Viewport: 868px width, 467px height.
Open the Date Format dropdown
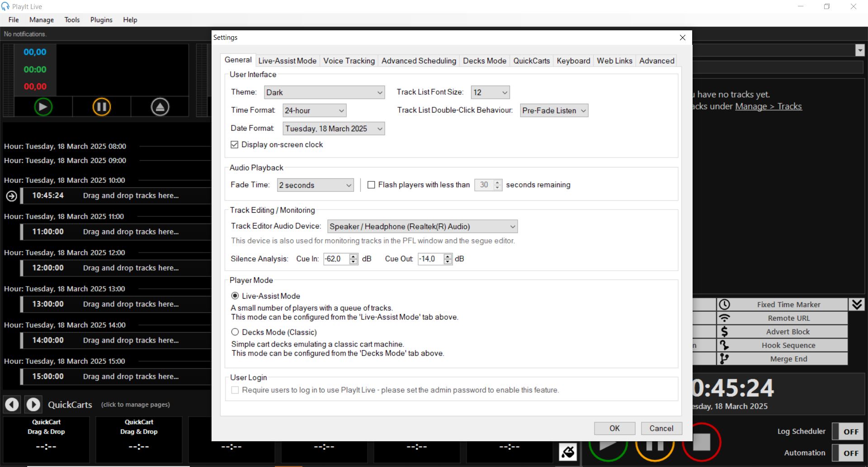[334, 129]
